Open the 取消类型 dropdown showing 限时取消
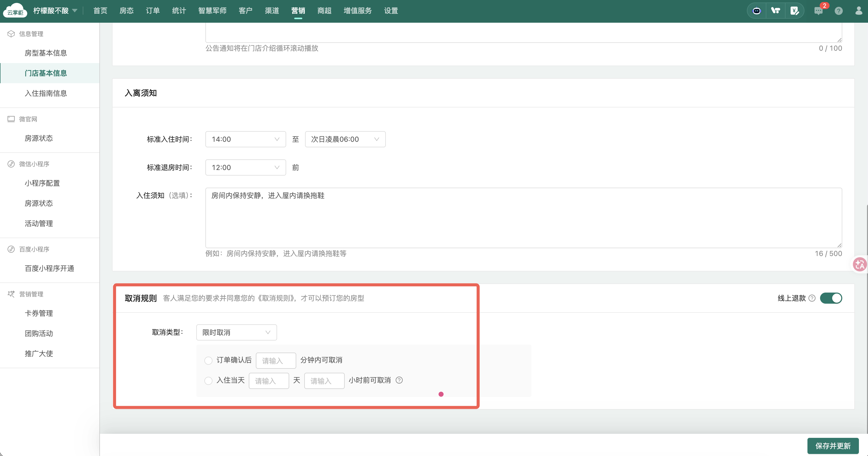 click(x=236, y=332)
